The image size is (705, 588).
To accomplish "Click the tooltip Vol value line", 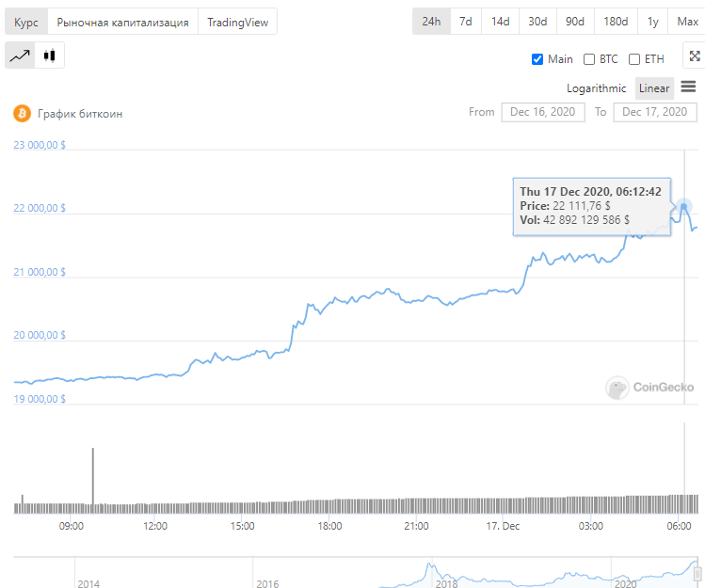I will pyautogui.click(x=574, y=220).
